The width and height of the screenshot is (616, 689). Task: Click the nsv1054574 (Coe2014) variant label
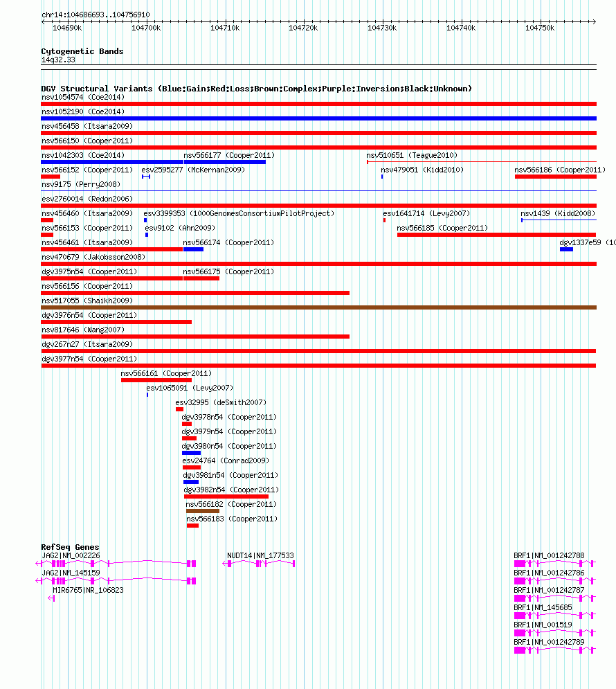pyautogui.click(x=83, y=97)
